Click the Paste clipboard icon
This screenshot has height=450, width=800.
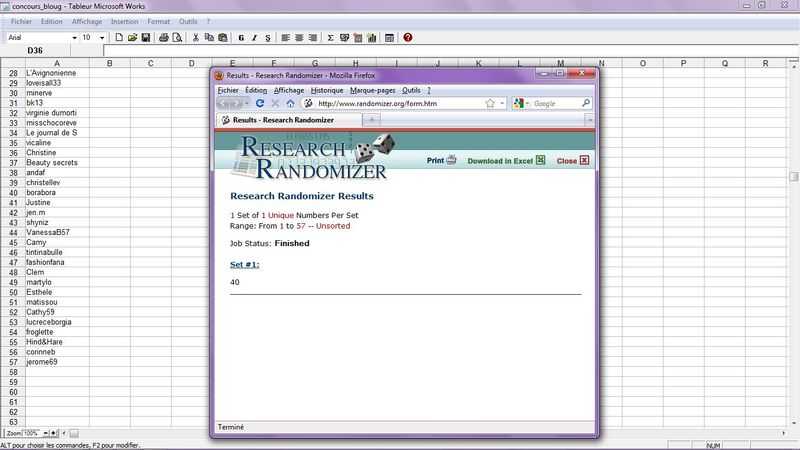(x=223, y=38)
